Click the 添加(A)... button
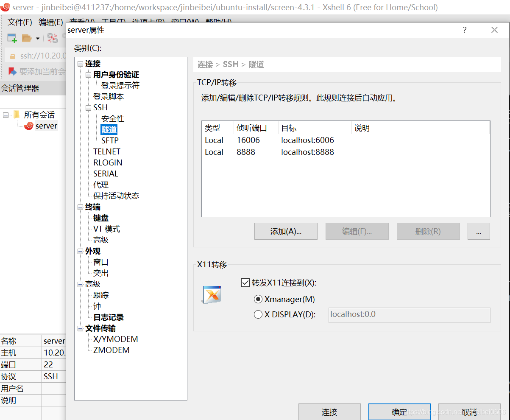 coord(286,231)
